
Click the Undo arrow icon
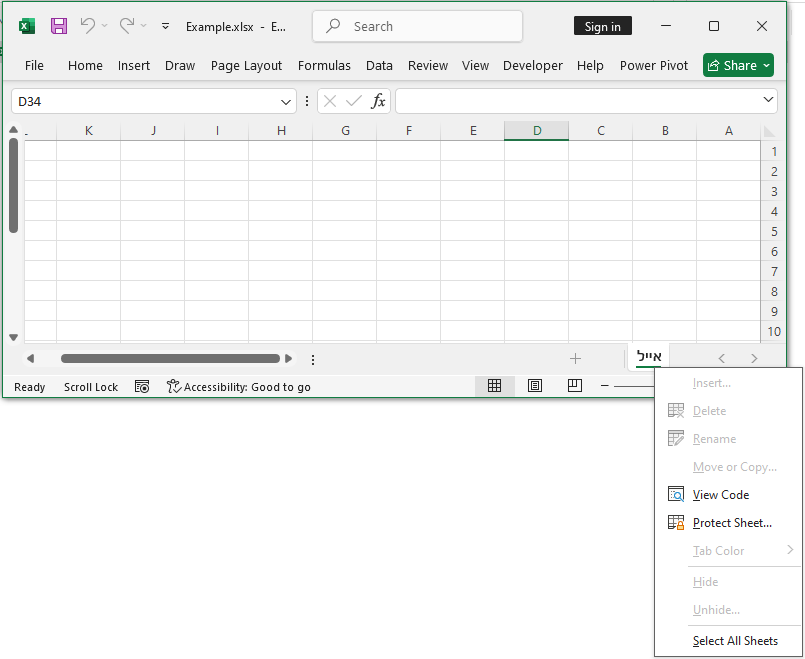point(87,26)
